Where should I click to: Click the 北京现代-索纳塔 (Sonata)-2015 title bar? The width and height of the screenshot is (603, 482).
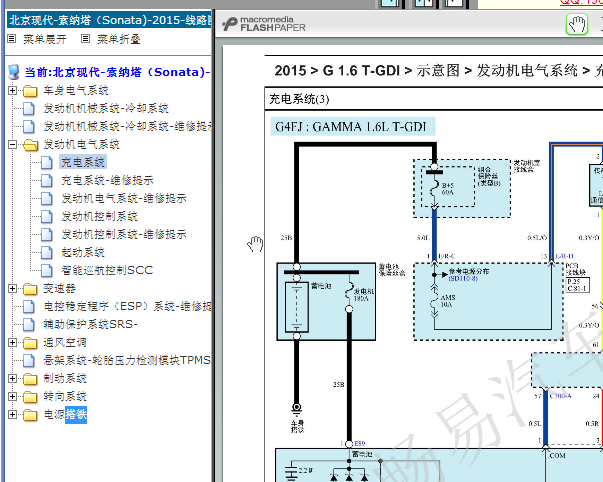point(109,20)
